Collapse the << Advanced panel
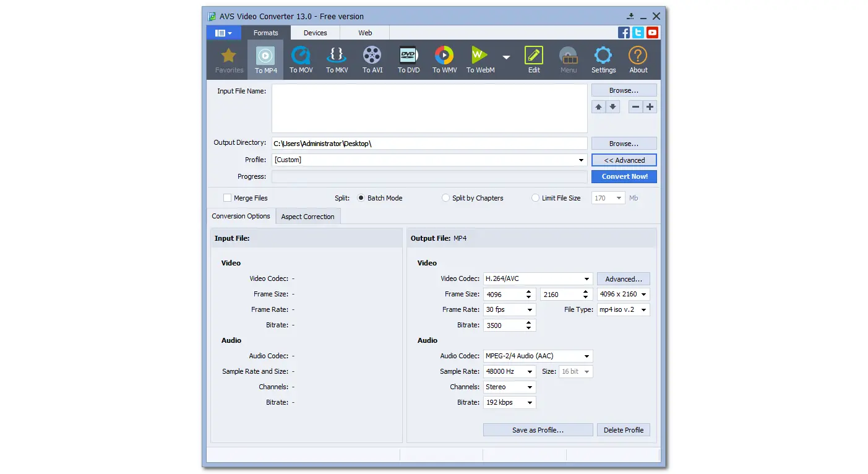The height and width of the screenshot is (474, 868). tap(624, 160)
